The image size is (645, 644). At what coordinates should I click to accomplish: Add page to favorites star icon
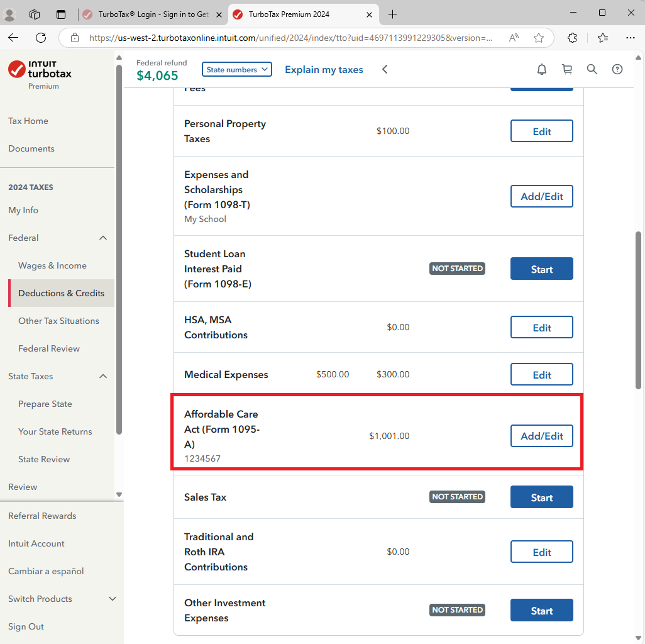[x=539, y=38]
